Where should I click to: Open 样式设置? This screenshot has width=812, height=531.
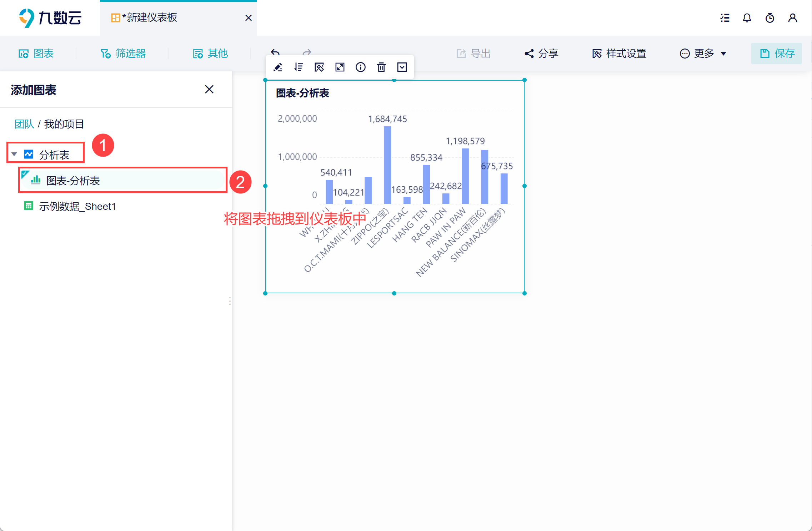(x=619, y=54)
